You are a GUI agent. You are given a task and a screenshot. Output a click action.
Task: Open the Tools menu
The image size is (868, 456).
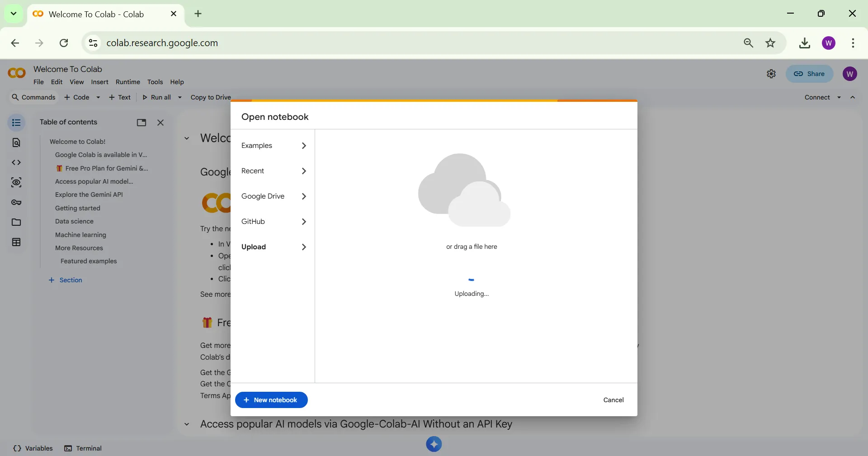tap(155, 82)
